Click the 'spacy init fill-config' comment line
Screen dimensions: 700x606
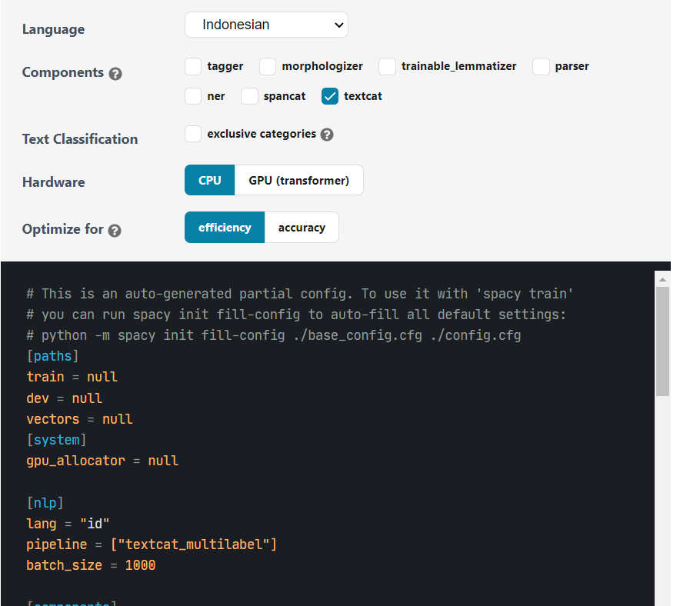(x=296, y=315)
